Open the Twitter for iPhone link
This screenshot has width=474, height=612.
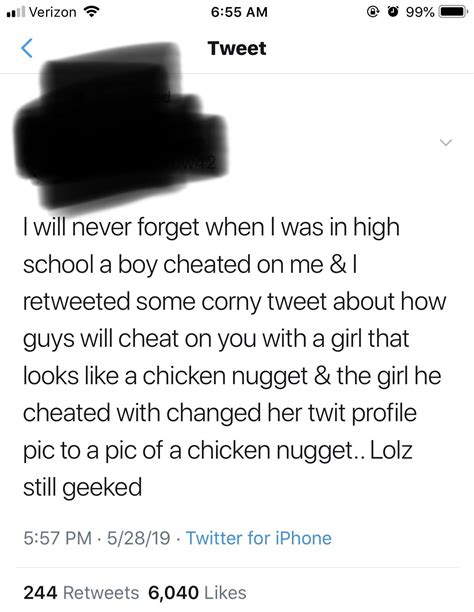click(258, 538)
